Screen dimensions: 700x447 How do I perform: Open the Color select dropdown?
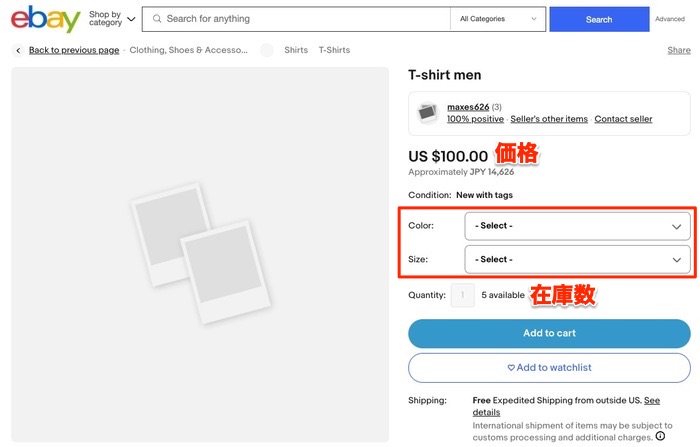577,226
